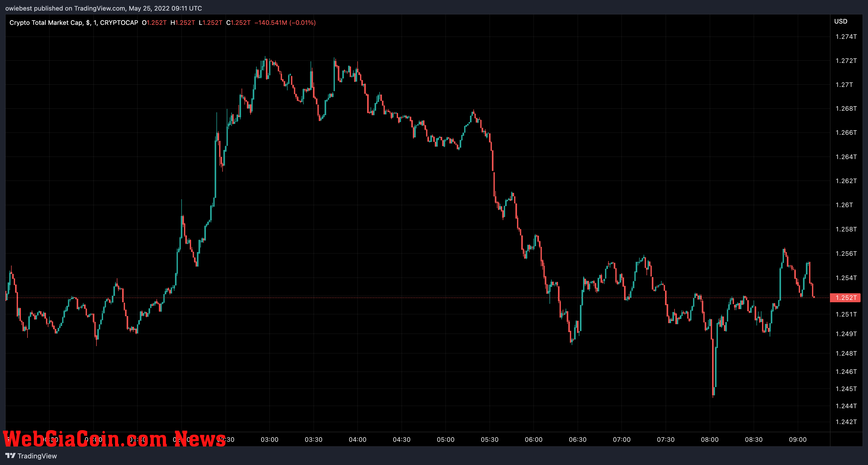868x465 pixels.
Task: Click the change value −140.541M (−0.01%)
Action: point(285,22)
